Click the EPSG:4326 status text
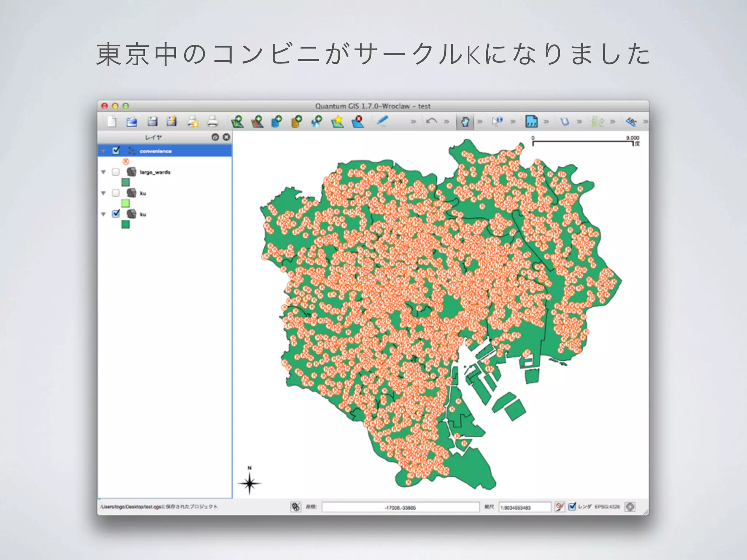This screenshot has height=560, width=747. click(x=607, y=507)
